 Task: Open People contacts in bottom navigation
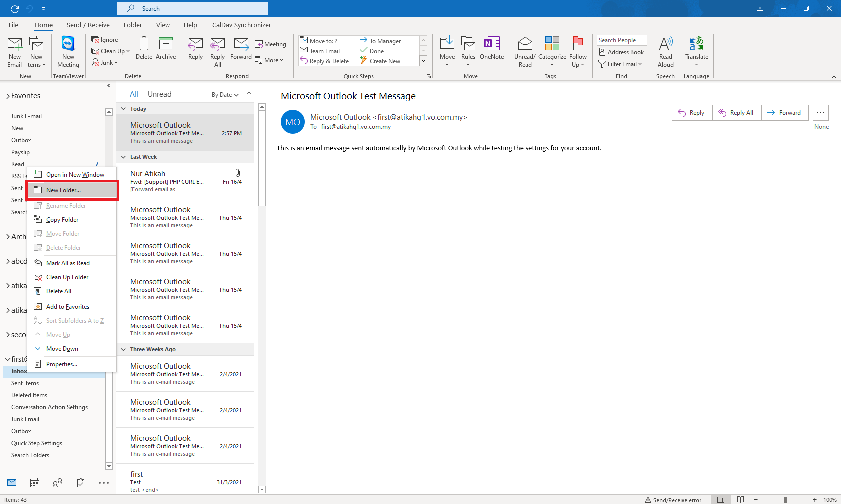tap(58, 483)
